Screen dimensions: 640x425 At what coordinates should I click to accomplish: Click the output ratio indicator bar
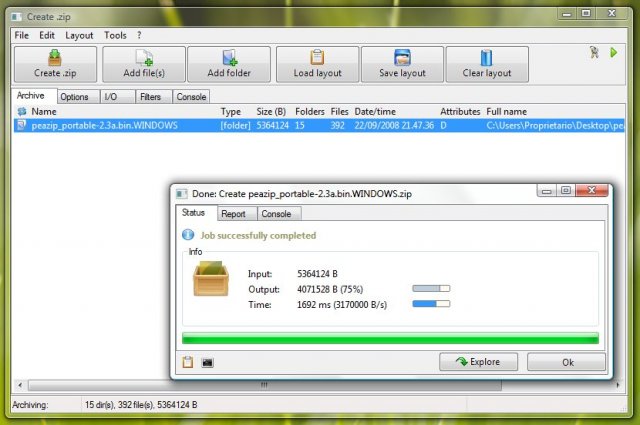[x=431, y=289]
